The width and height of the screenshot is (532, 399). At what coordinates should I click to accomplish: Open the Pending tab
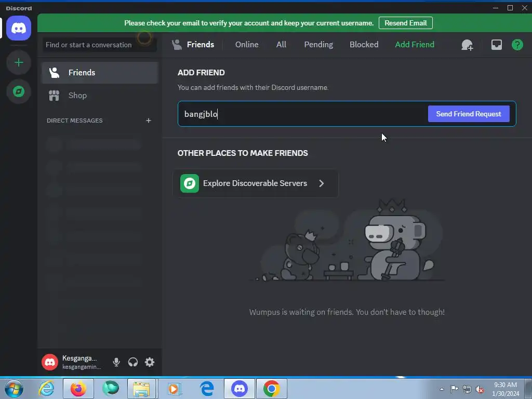(318, 45)
